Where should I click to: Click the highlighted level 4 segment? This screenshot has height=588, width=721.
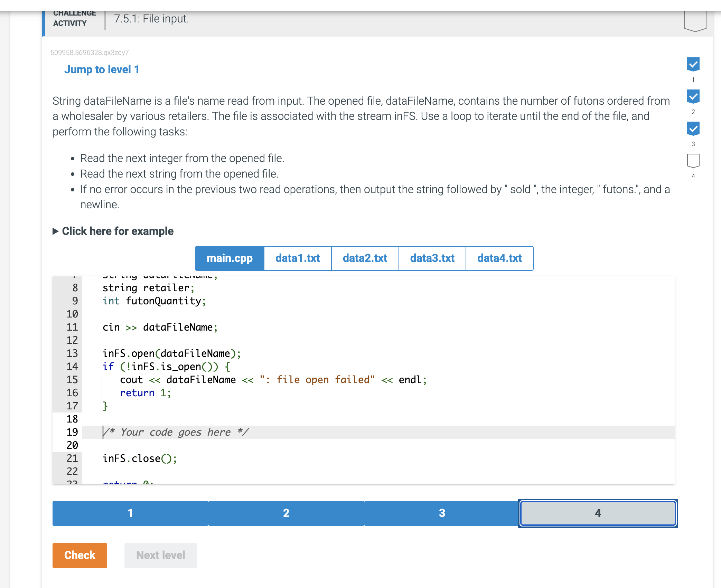tap(598, 513)
